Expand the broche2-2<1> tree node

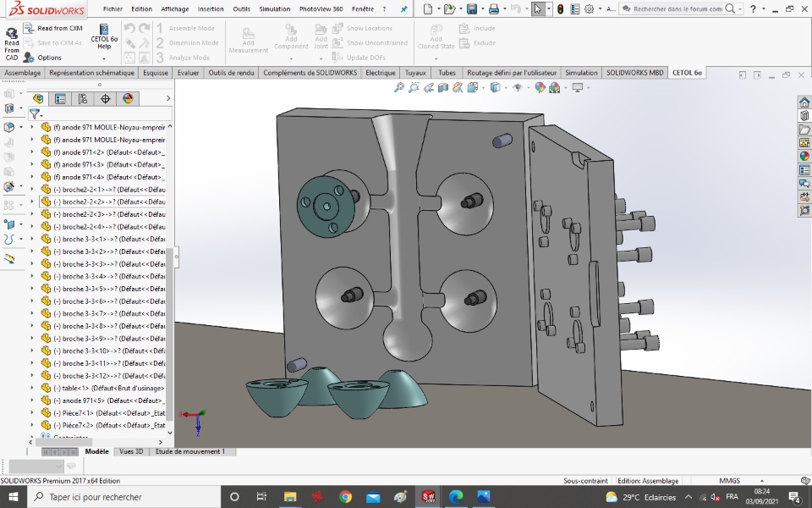[x=33, y=190]
